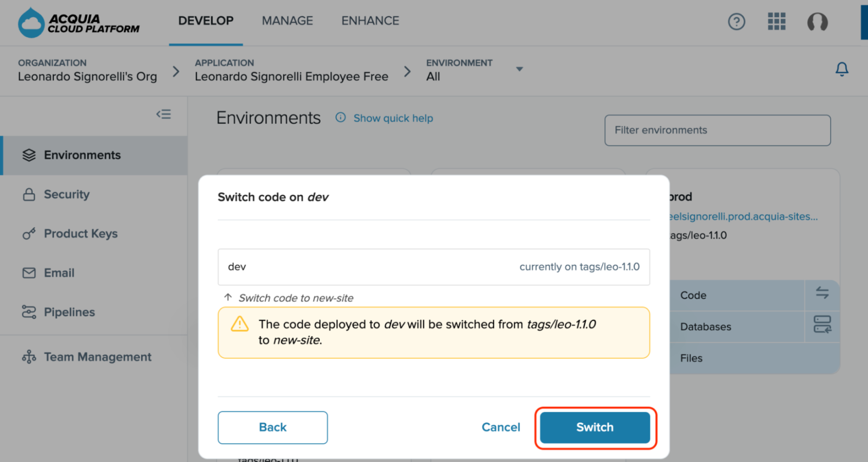Viewport: 868px width, 462px height.
Task: Click the app grid waffle icon
Action: (776, 22)
